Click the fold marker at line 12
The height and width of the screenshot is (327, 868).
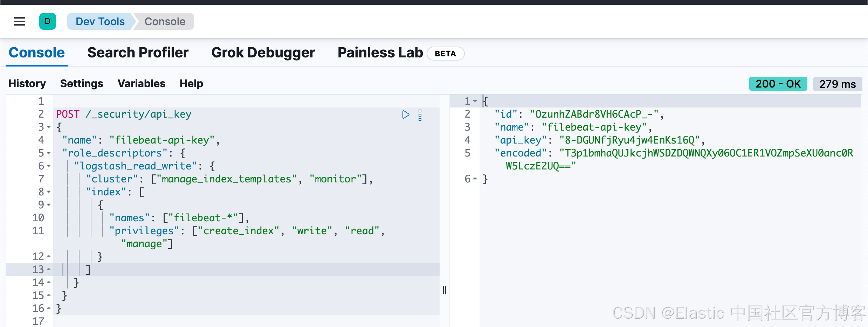coord(49,257)
